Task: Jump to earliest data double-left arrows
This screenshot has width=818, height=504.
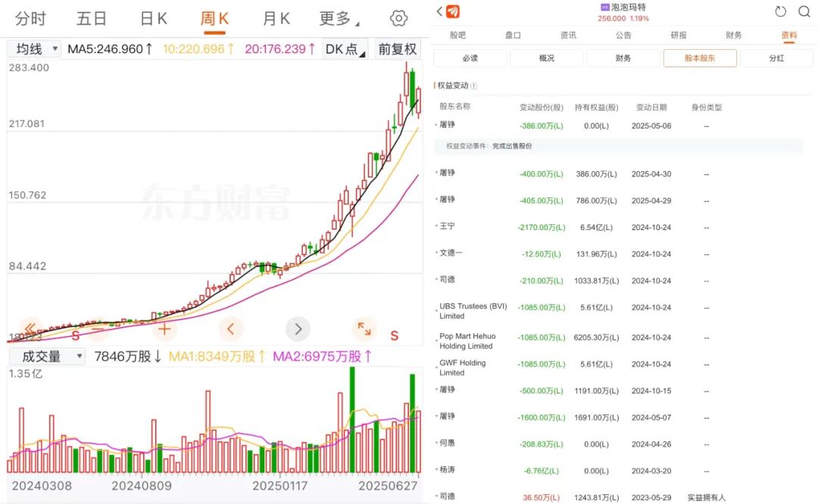Action: (x=30, y=328)
